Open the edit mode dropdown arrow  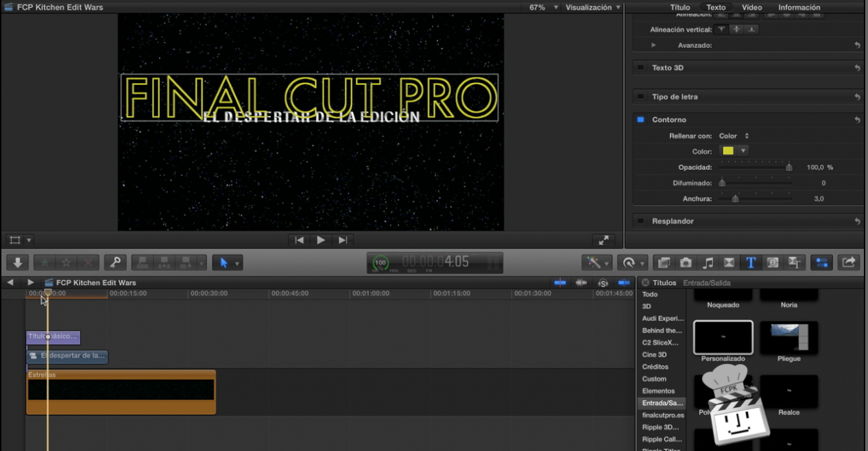coord(202,263)
